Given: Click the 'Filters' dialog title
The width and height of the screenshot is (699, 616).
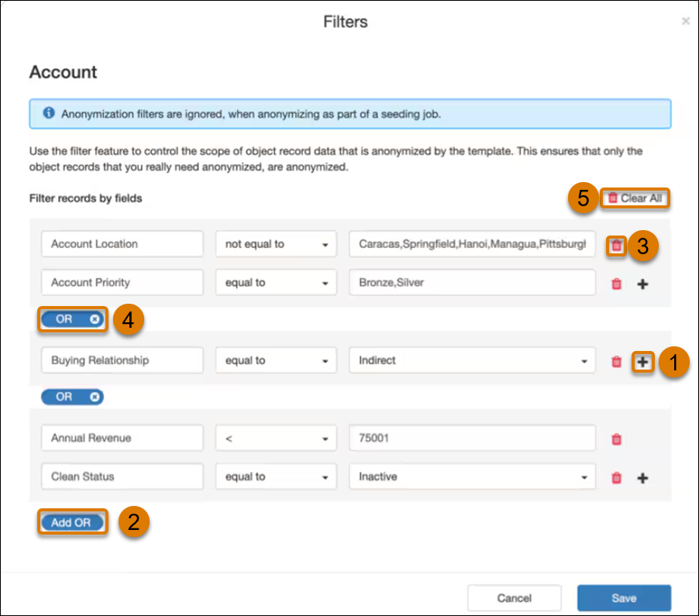Looking at the screenshot, I should pos(346,22).
